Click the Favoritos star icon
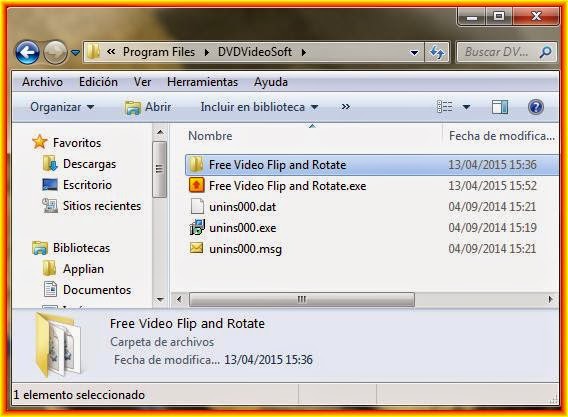 pos(39,142)
